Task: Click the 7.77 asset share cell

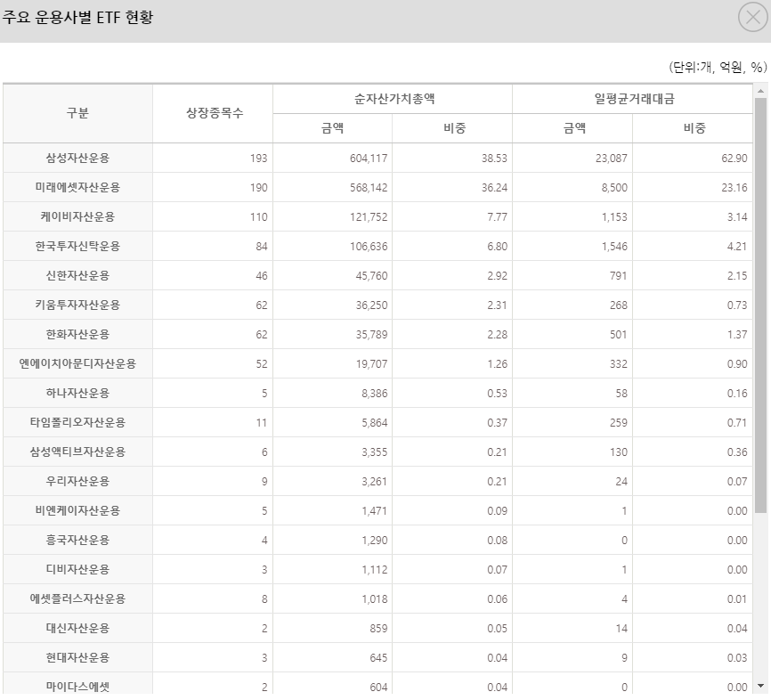Action: 497,217
